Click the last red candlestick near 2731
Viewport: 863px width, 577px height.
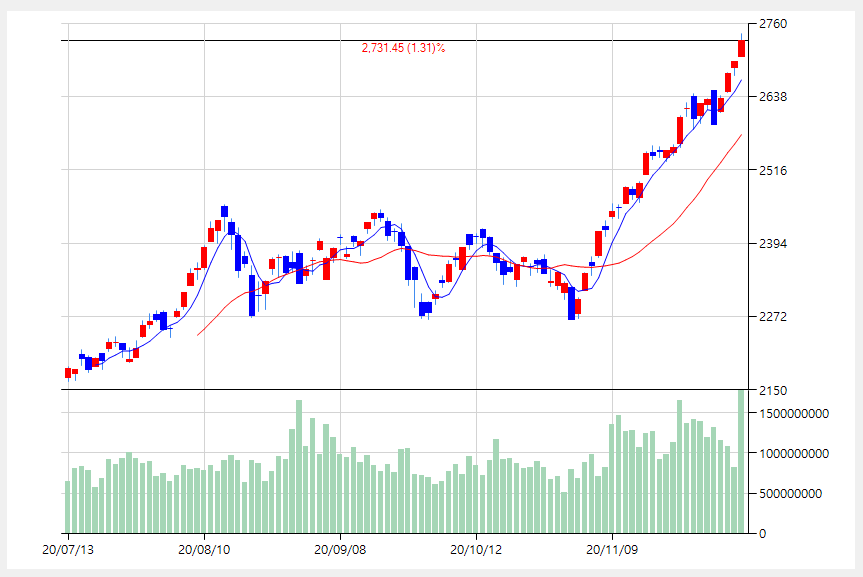pos(741,48)
